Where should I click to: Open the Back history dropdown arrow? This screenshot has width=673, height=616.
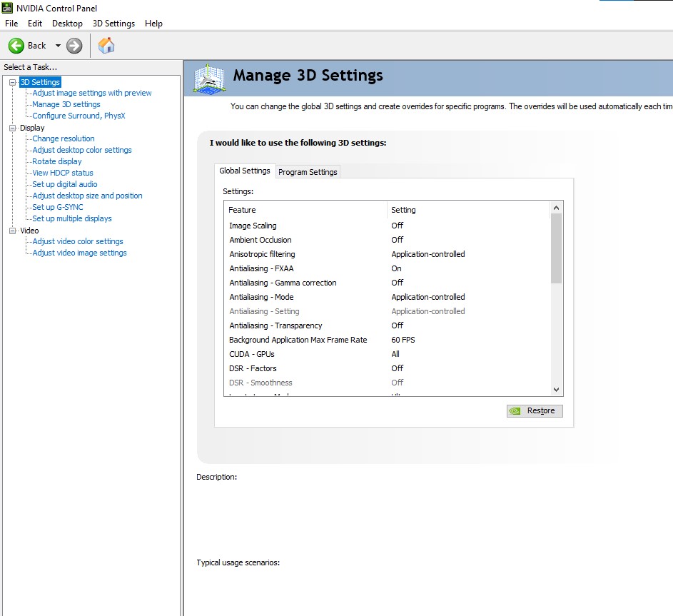[58, 46]
